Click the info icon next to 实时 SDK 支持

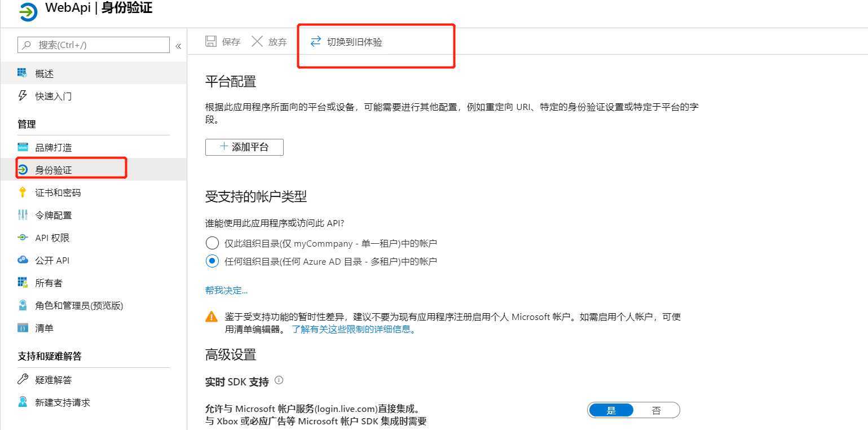[x=279, y=381]
